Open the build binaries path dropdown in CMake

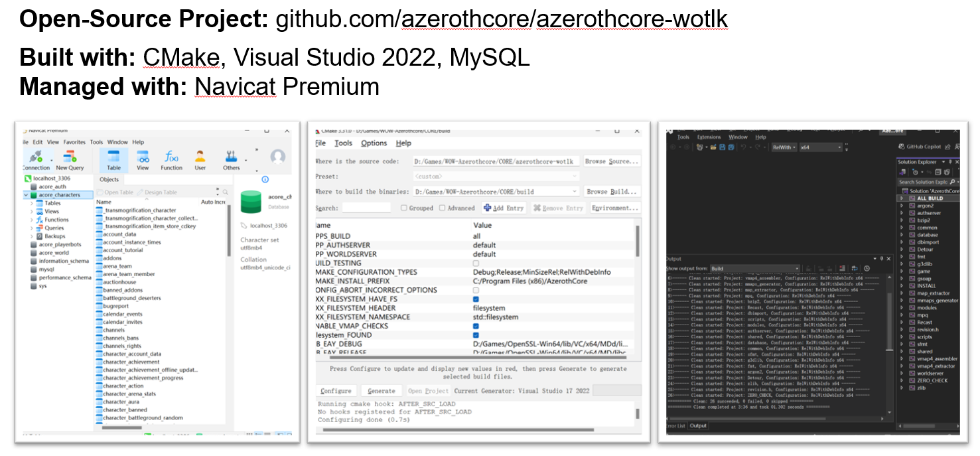pyautogui.click(x=496, y=191)
